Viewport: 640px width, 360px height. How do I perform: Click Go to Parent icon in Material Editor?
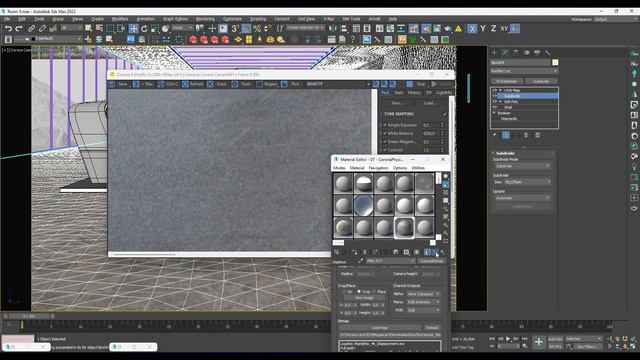pos(435,252)
